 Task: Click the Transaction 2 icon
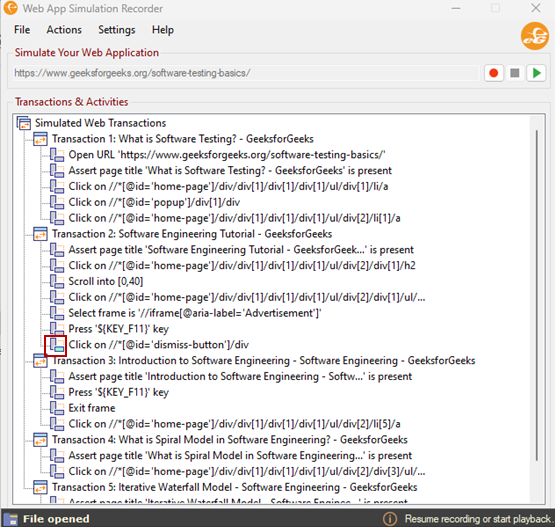click(x=40, y=234)
